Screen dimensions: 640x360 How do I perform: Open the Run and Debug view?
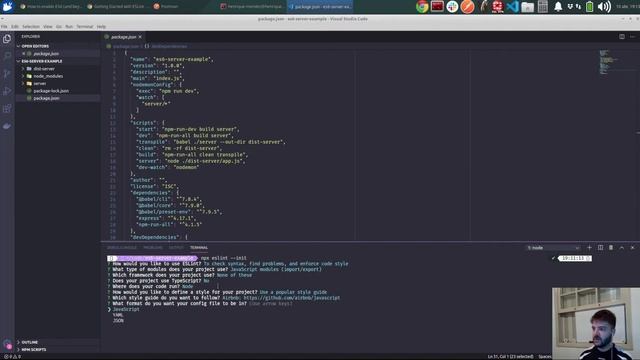click(x=7, y=91)
